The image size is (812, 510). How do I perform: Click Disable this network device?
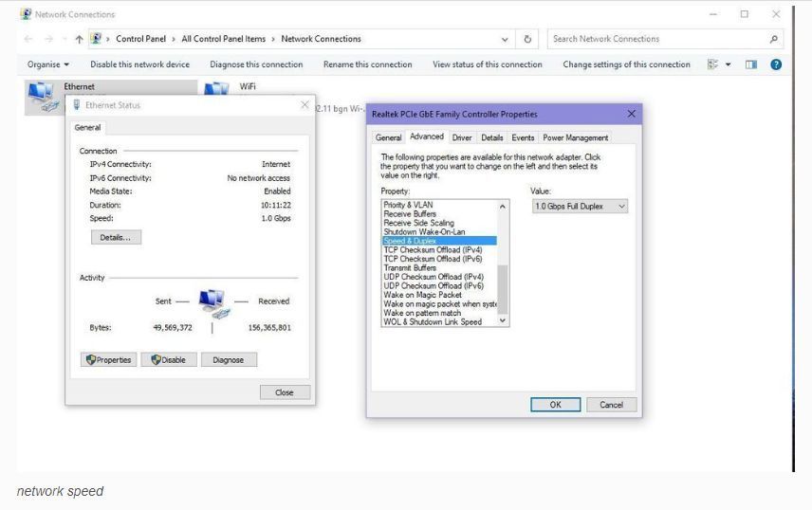(139, 64)
